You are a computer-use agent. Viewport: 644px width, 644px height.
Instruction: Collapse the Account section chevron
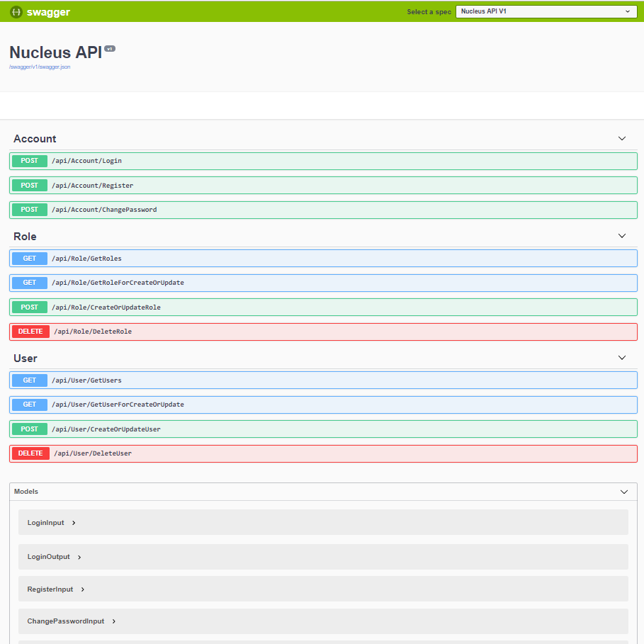pos(622,138)
